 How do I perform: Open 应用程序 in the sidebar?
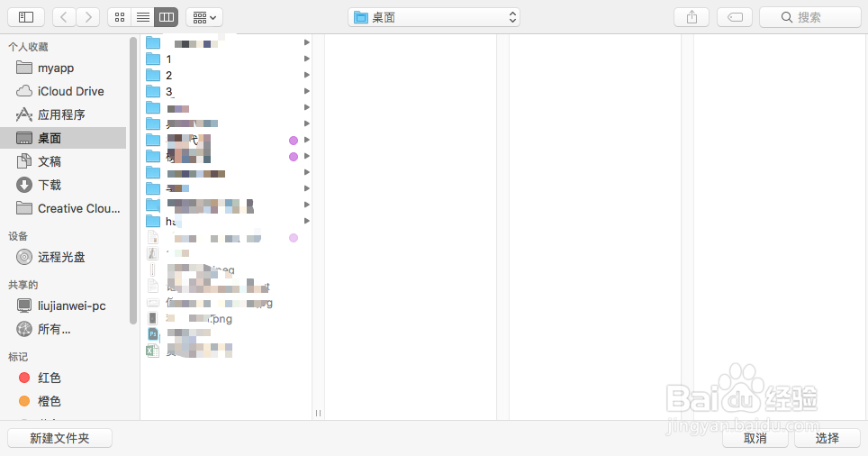point(63,114)
